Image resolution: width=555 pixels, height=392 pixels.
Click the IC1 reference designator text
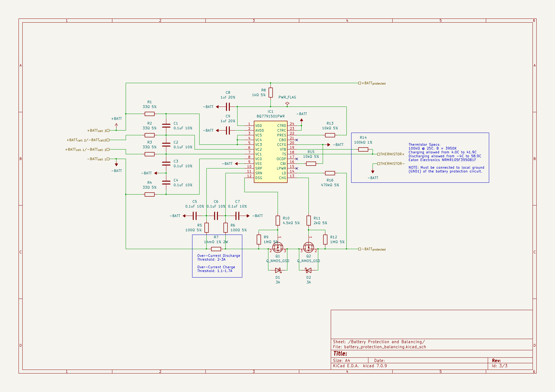[x=270, y=112]
